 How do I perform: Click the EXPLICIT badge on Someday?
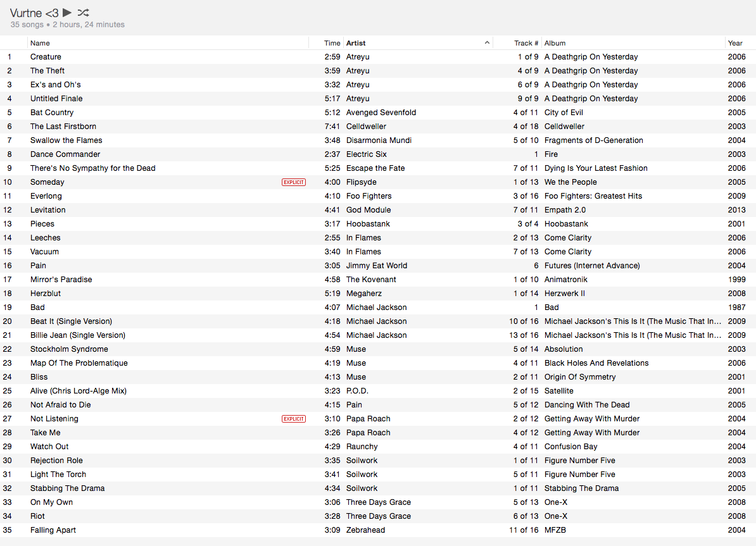point(294,182)
